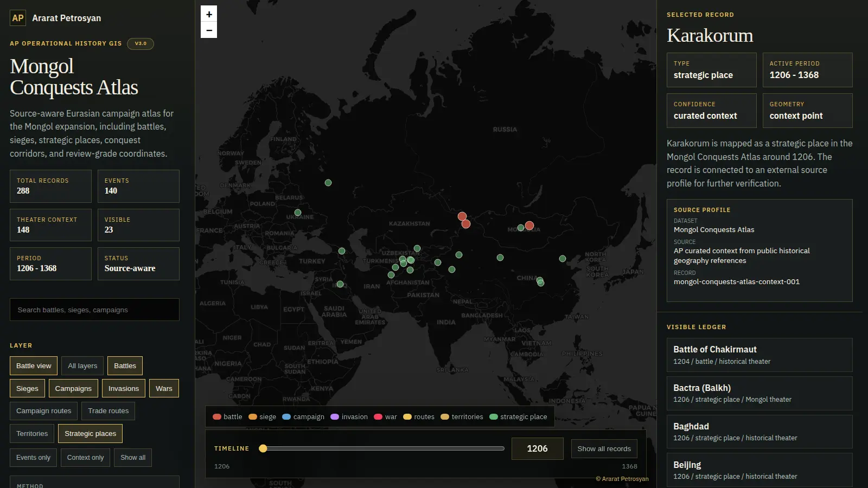Toggle the Battle view layer
This screenshot has height=488, width=868.
(34, 366)
